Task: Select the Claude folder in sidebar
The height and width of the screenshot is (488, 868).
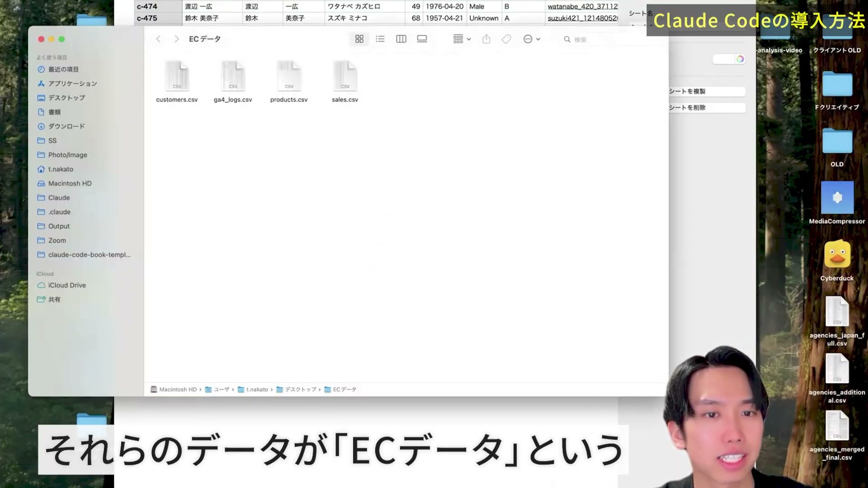Action: [x=59, y=198]
